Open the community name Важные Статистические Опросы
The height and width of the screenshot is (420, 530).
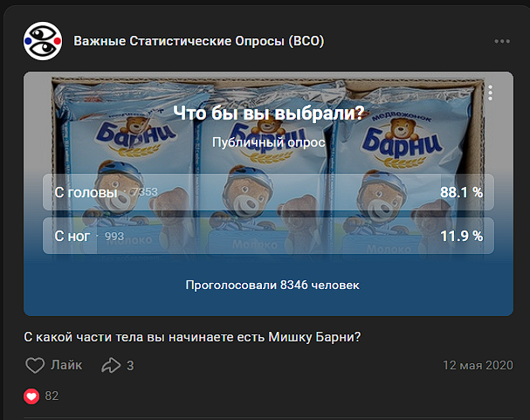(199, 41)
